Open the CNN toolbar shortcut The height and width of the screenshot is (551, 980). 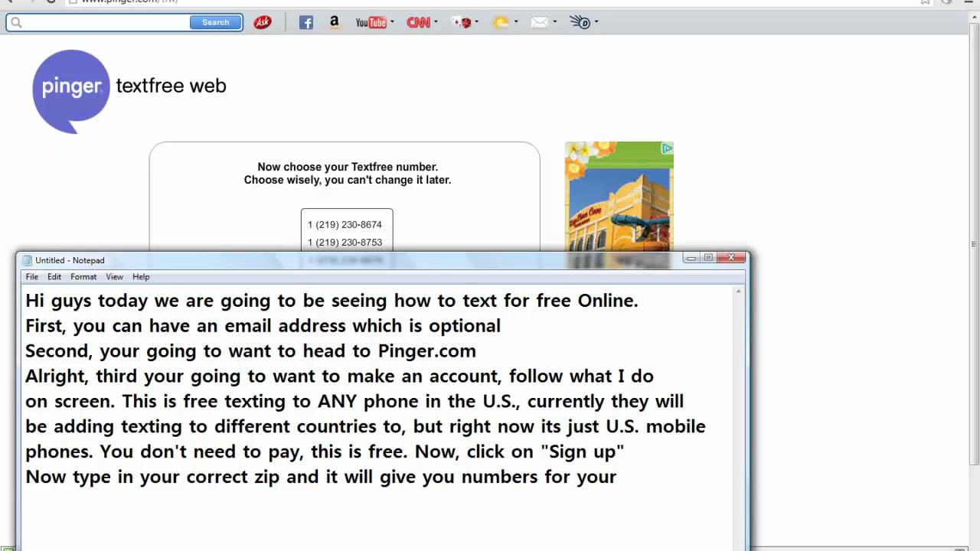click(418, 22)
